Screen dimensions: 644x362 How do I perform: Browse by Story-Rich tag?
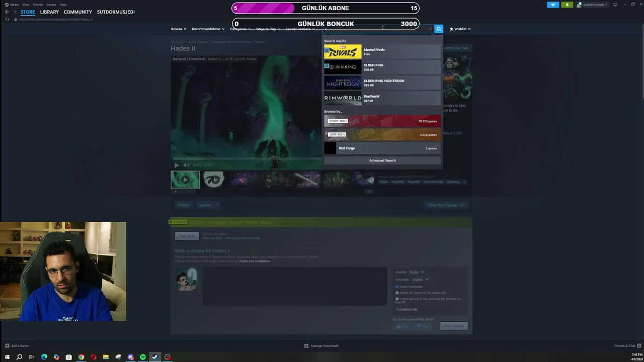pyautogui.click(x=382, y=121)
